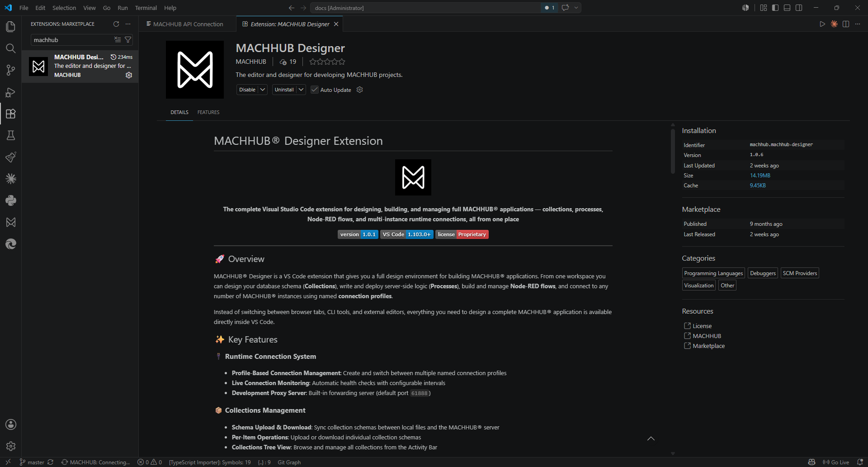868x467 pixels.
Task: Select the DETAILS tab
Action: coord(179,112)
